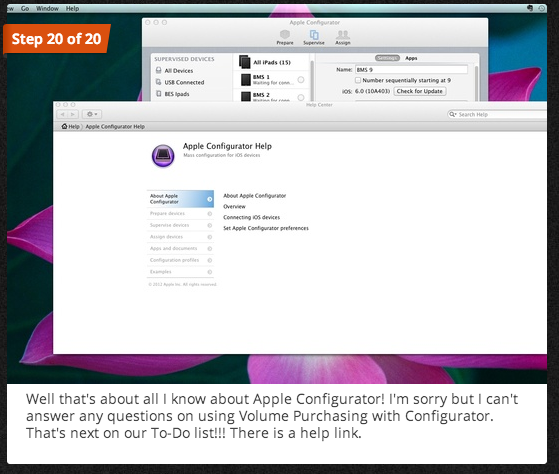This screenshot has width=559, height=474.
Task: Switch to the Apps tab
Action: [x=411, y=58]
